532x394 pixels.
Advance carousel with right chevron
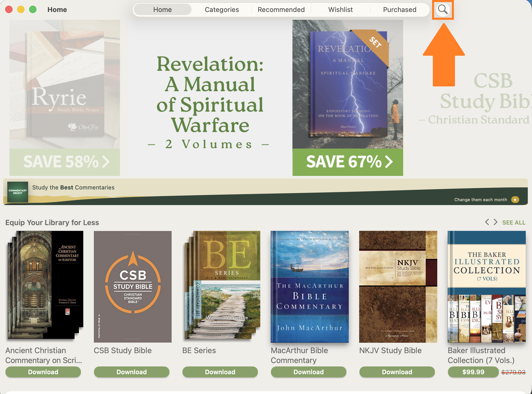pyautogui.click(x=495, y=222)
